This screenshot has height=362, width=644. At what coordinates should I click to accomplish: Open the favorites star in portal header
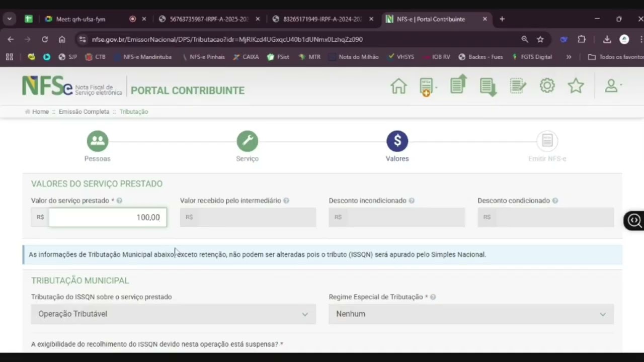click(576, 85)
